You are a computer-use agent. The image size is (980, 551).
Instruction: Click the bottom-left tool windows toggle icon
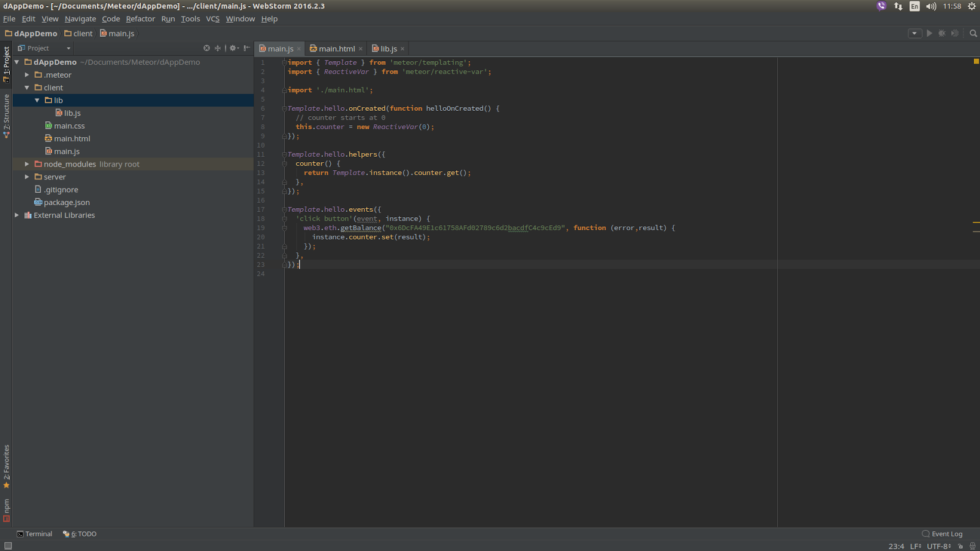[8, 546]
